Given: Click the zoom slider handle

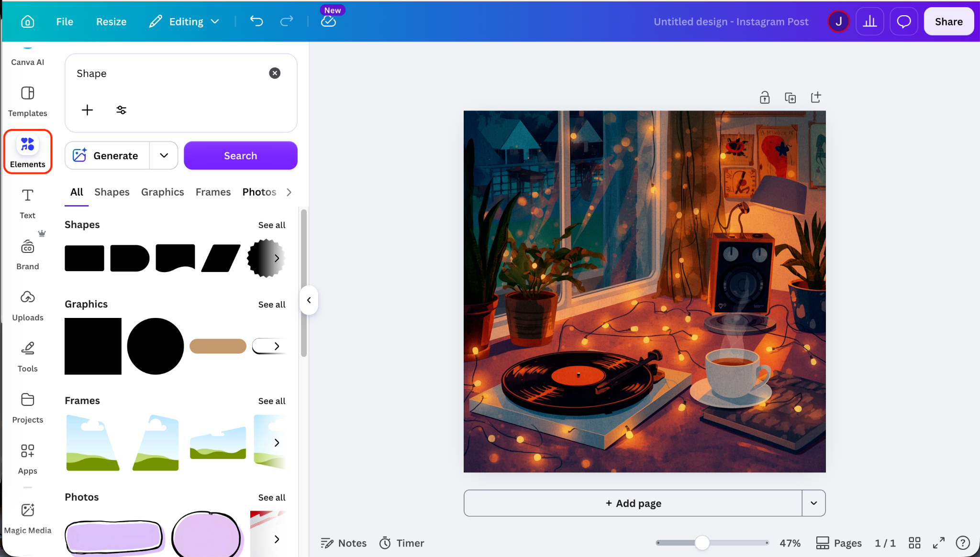Looking at the screenshot, I should 702,543.
